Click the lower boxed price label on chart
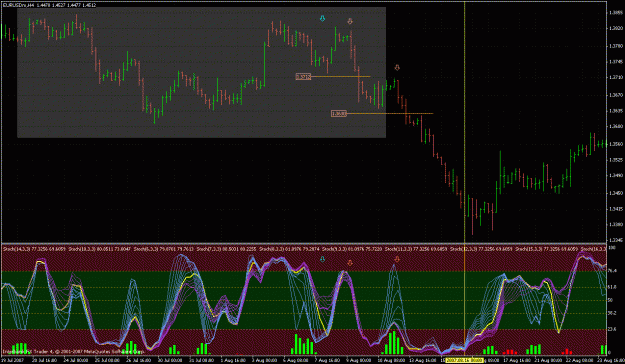Screen dimensions: 625x364 click(x=339, y=114)
